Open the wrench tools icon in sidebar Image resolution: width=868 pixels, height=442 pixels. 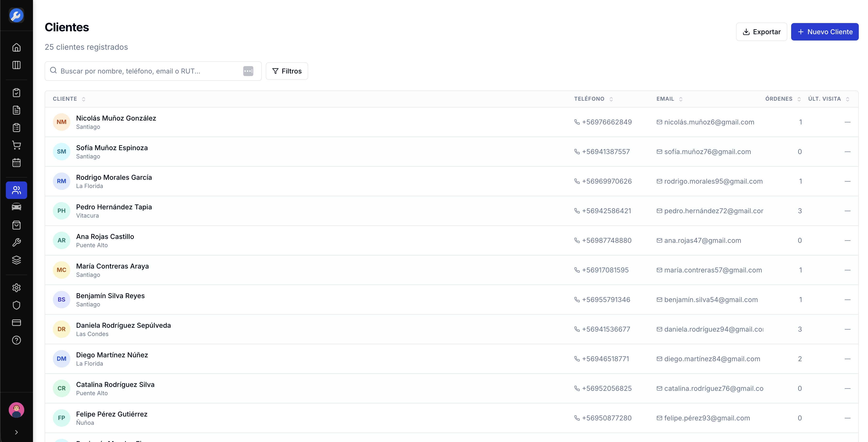(16, 243)
